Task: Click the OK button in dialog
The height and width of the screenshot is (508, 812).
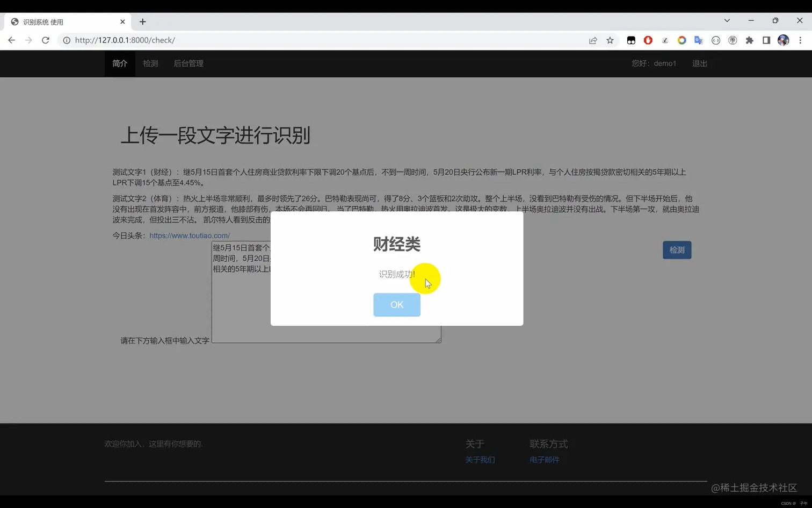Action: click(x=396, y=304)
